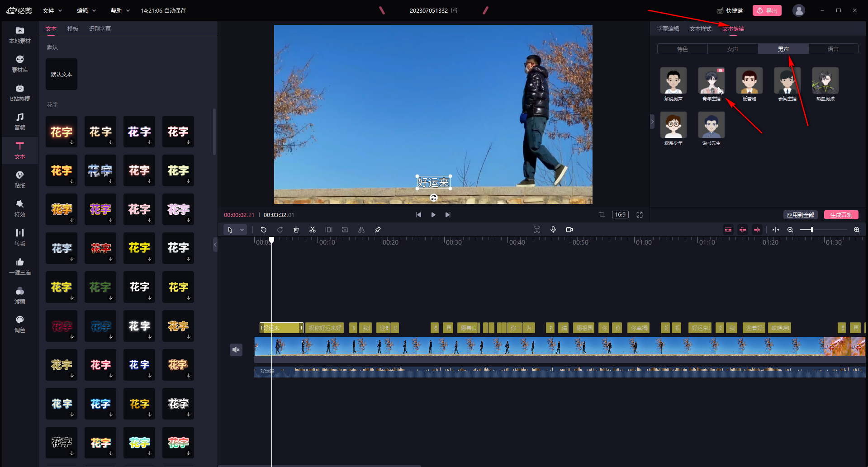
Task: Click the undo arrow in timeline toolbar
Action: coord(264,230)
